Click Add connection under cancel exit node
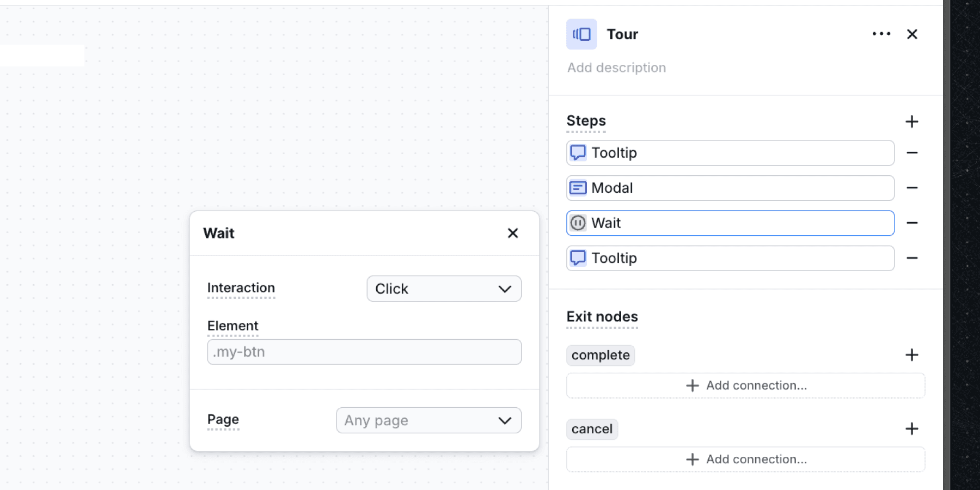This screenshot has width=980, height=490. 745,460
